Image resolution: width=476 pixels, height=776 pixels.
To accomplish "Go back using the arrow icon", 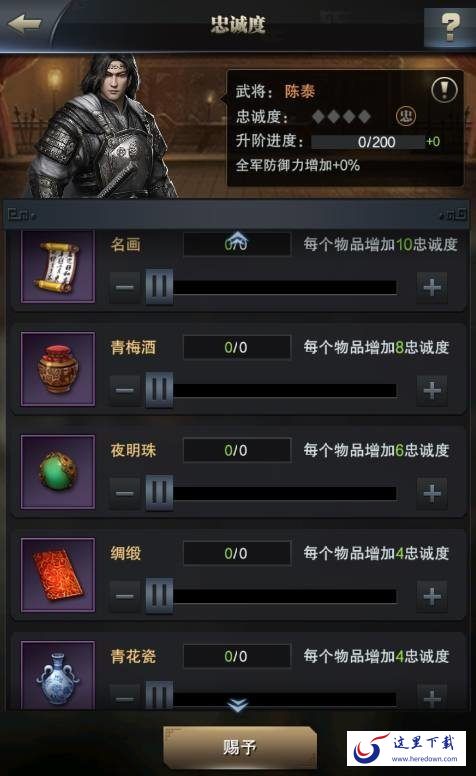I will click(25, 24).
